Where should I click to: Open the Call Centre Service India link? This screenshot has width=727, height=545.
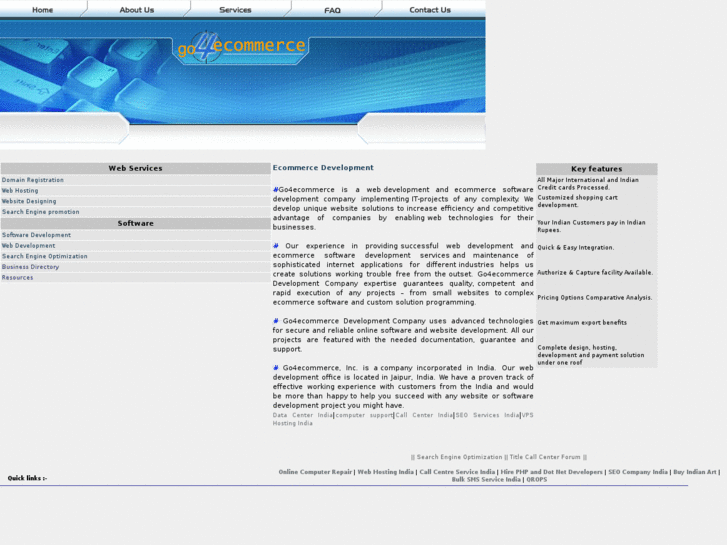tap(457, 472)
